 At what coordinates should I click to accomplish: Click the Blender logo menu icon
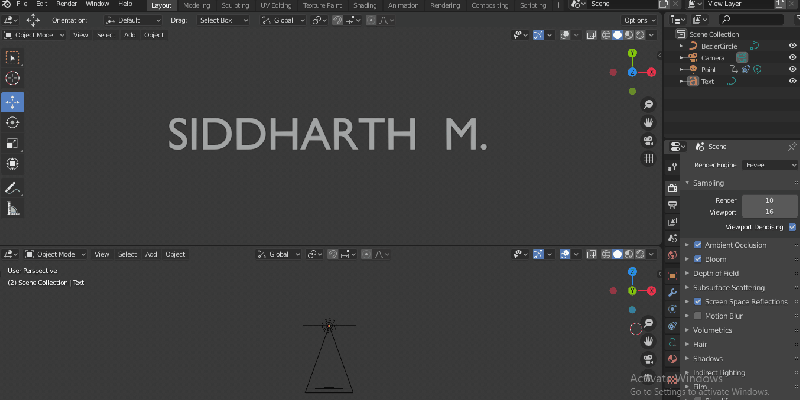(x=6, y=4)
